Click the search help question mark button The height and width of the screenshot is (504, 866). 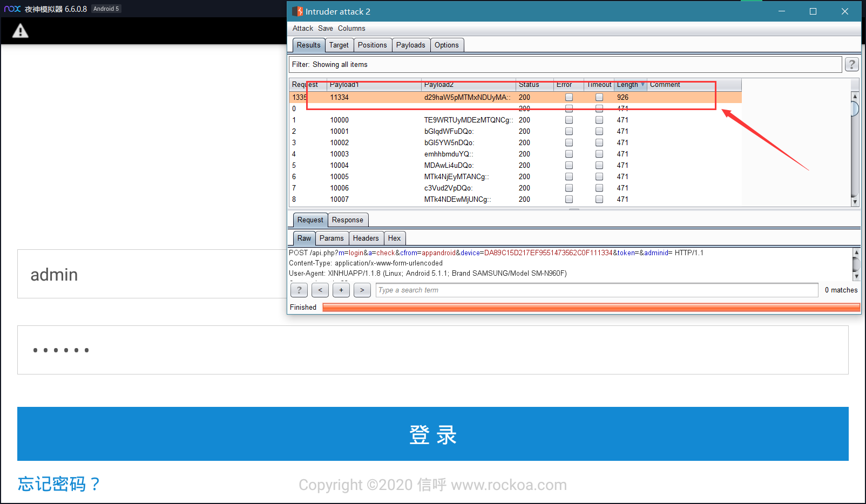coord(299,290)
